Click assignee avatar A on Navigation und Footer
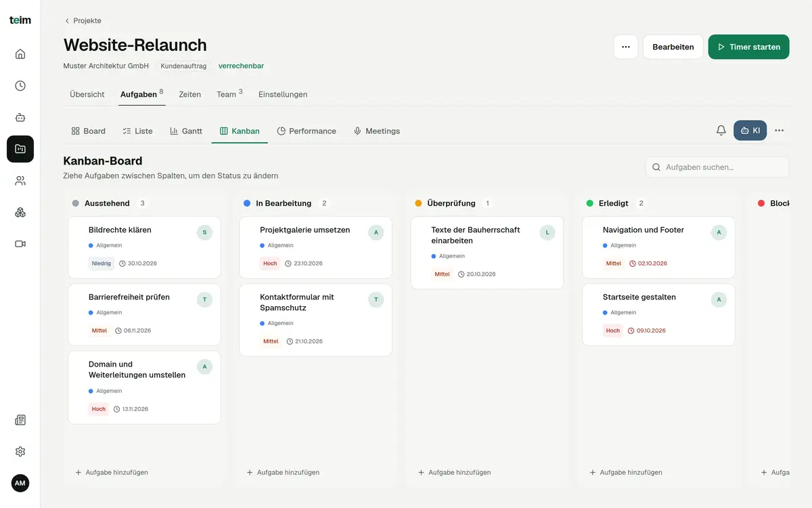Viewport: 812px width, 508px height. [x=719, y=232]
